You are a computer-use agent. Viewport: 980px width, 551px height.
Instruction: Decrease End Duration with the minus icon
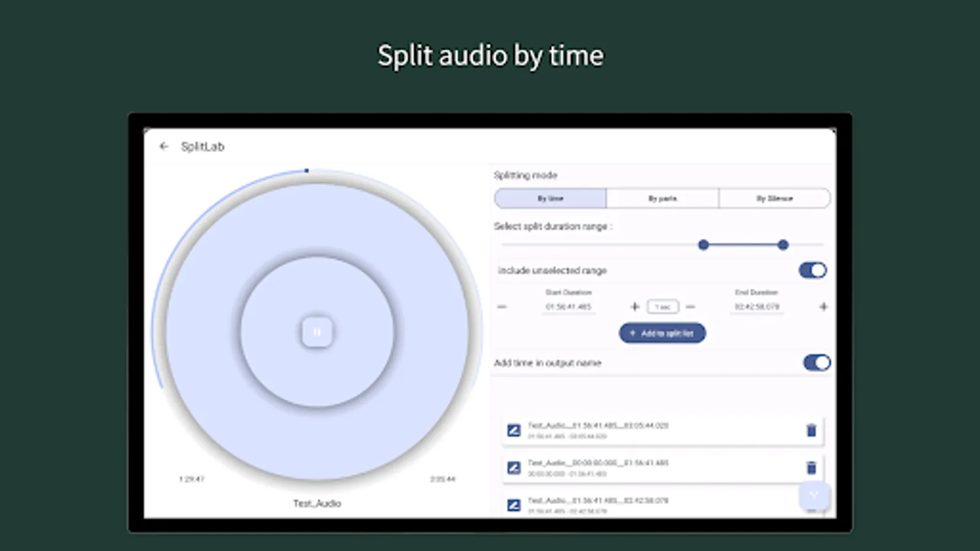pos(690,307)
